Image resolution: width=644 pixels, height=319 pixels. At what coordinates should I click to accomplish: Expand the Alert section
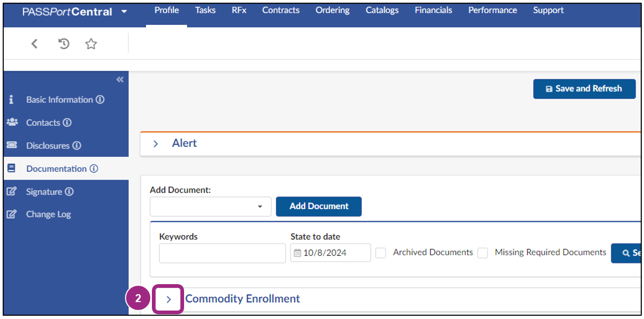(x=156, y=143)
